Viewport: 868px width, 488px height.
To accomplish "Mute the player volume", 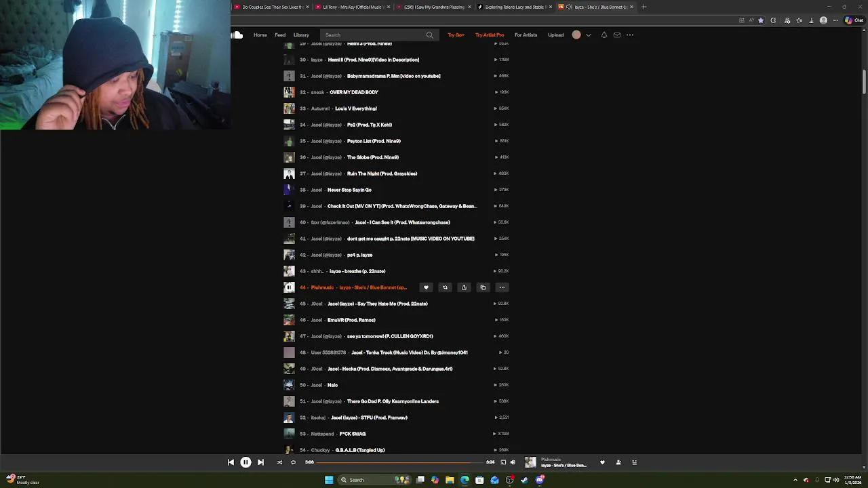I will pyautogui.click(x=513, y=462).
